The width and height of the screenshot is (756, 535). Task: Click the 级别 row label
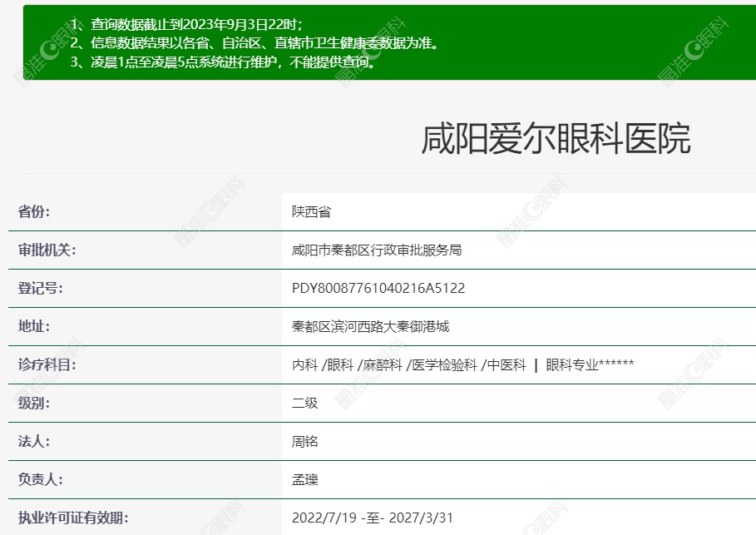(x=34, y=403)
